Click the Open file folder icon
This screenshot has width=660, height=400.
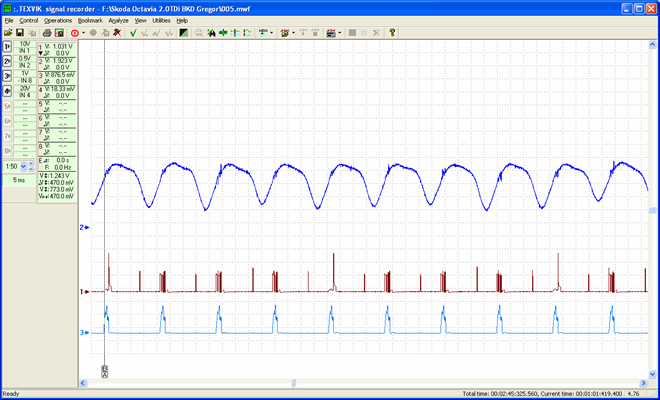point(8,33)
